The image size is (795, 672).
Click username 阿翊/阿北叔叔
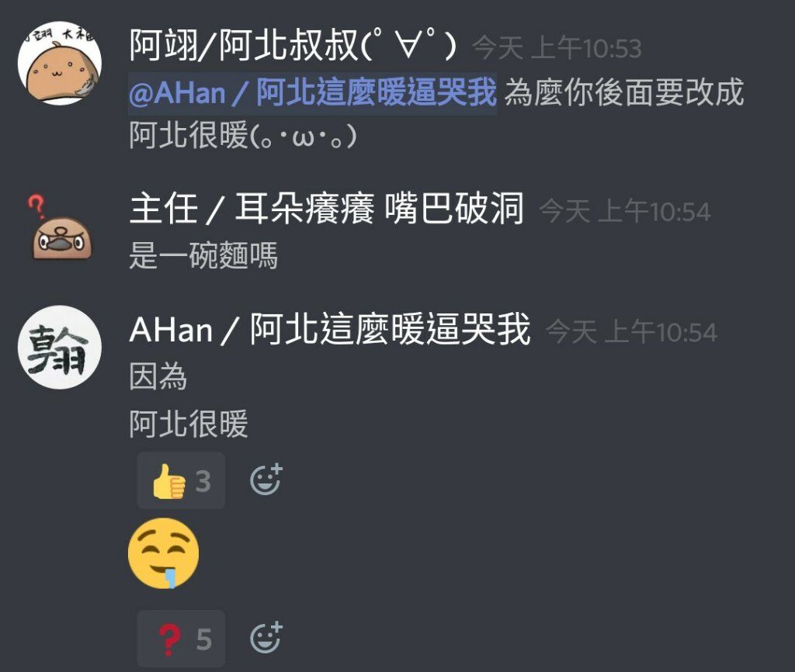[293, 46]
